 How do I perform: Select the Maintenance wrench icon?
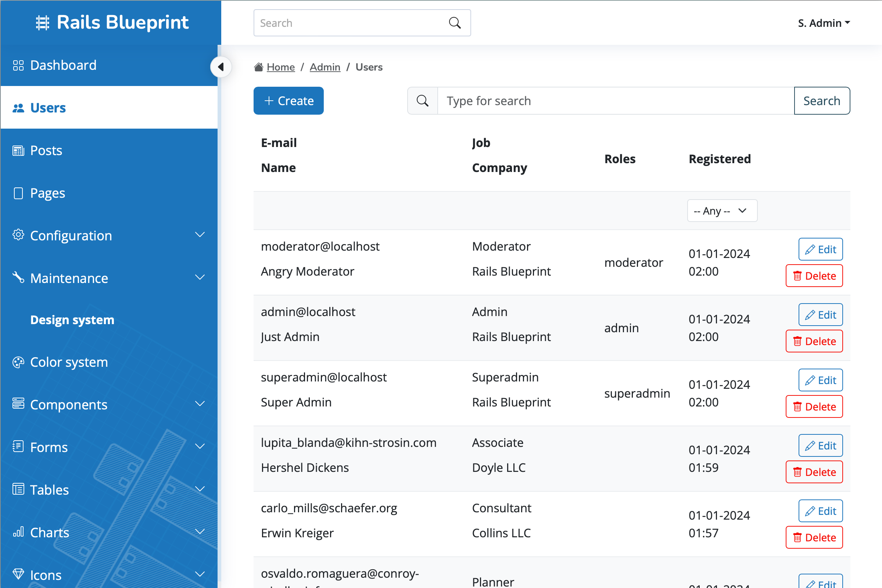point(18,277)
